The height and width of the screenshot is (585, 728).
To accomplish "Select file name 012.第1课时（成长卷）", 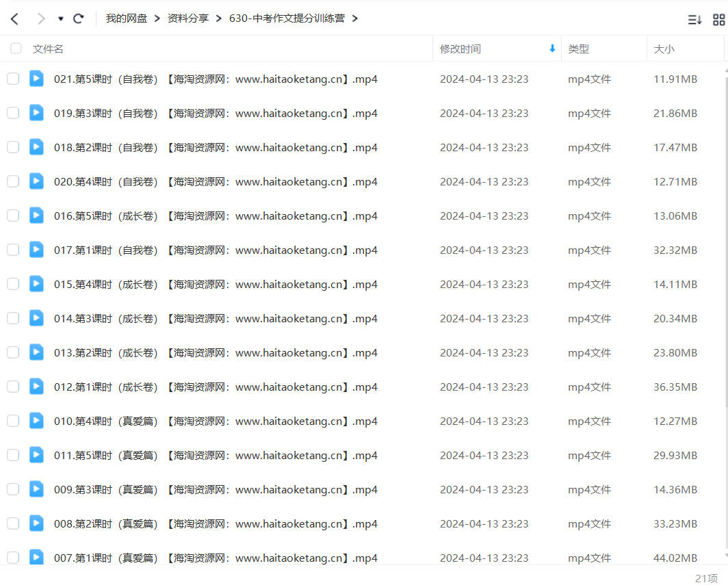I will (216, 387).
